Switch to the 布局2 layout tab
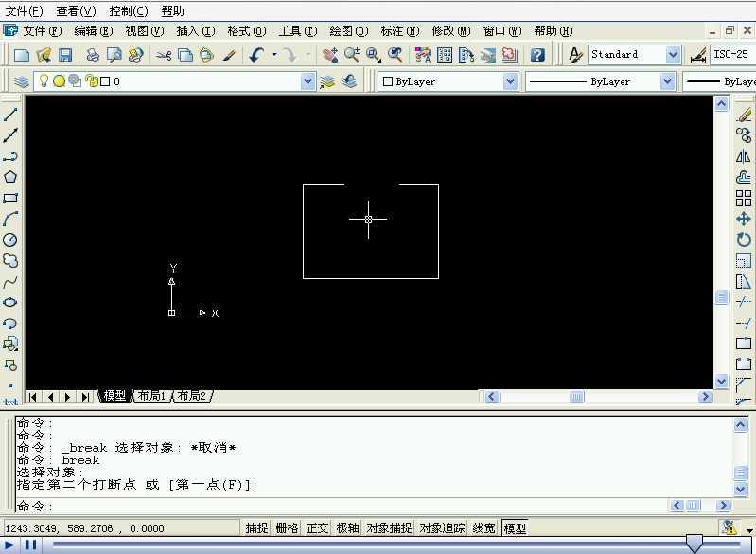This screenshot has height=554, width=756. [192, 396]
